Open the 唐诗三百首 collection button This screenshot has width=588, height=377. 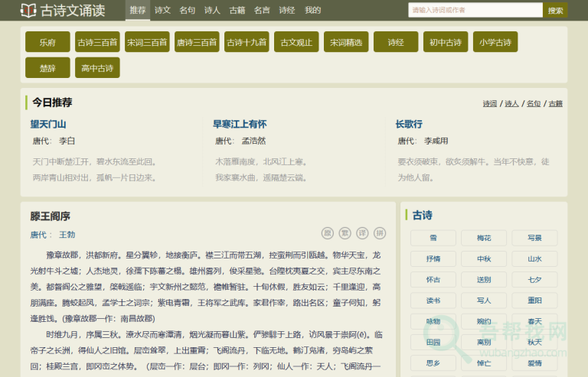[197, 42]
